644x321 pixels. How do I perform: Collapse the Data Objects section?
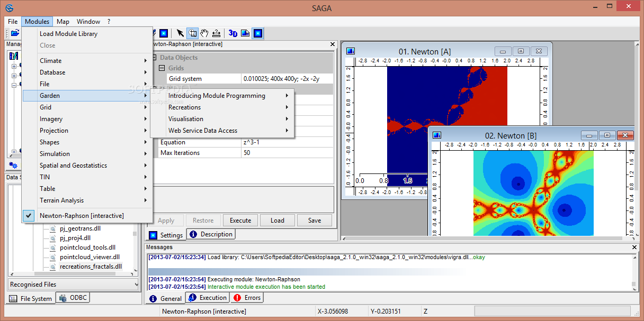pos(154,58)
